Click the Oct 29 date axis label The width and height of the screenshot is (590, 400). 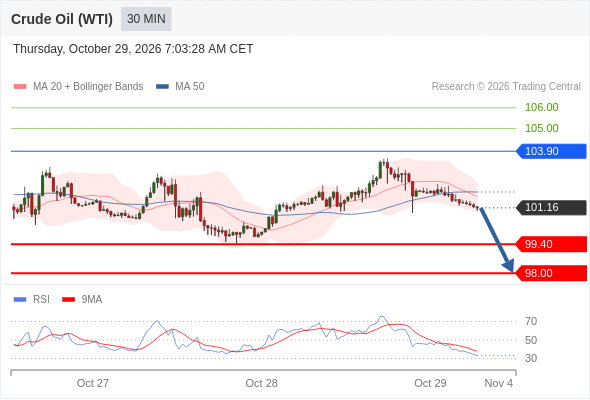pyautogui.click(x=430, y=383)
